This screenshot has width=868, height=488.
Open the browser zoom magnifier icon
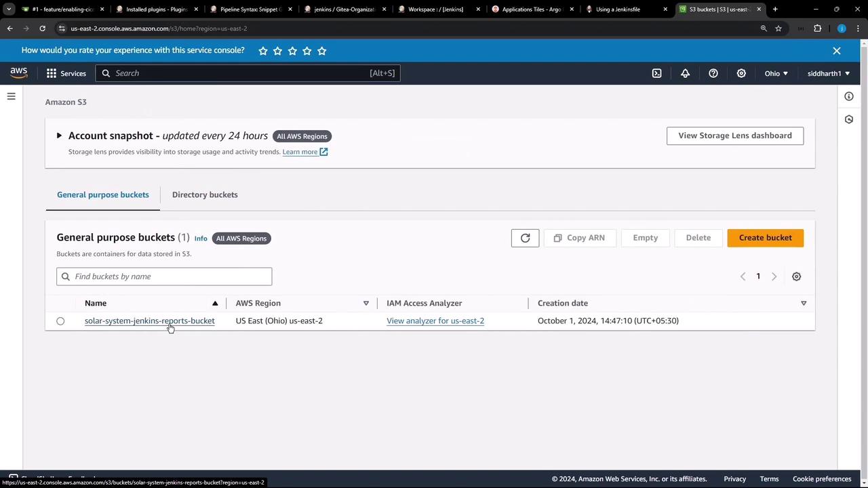coord(764,28)
